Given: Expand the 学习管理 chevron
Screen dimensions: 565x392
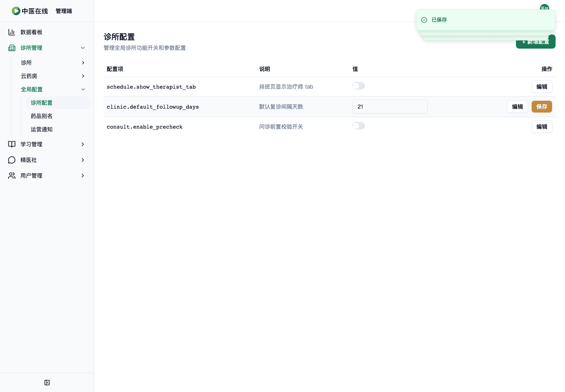Looking at the screenshot, I should pyautogui.click(x=83, y=144).
